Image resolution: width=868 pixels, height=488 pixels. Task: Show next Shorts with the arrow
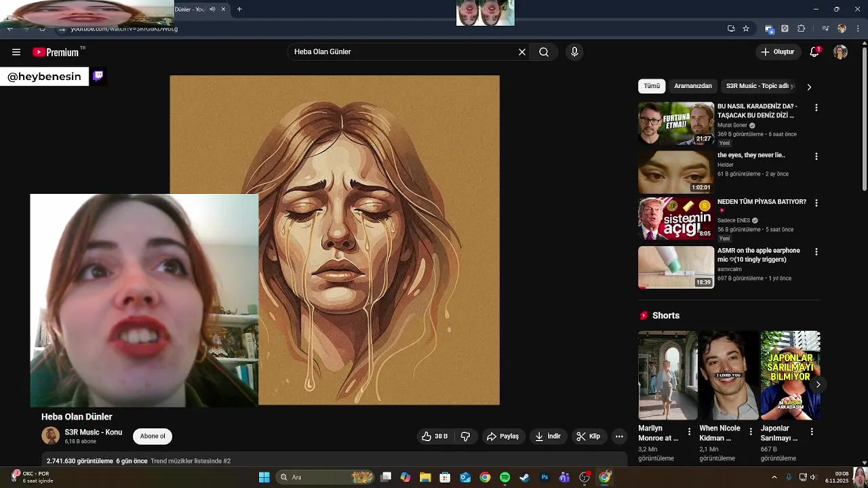[x=818, y=384]
